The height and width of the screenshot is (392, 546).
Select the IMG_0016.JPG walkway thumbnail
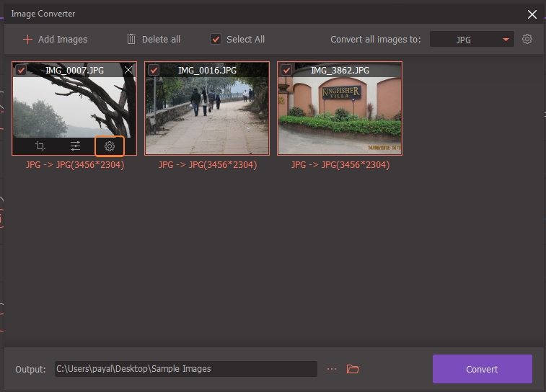coord(207,115)
